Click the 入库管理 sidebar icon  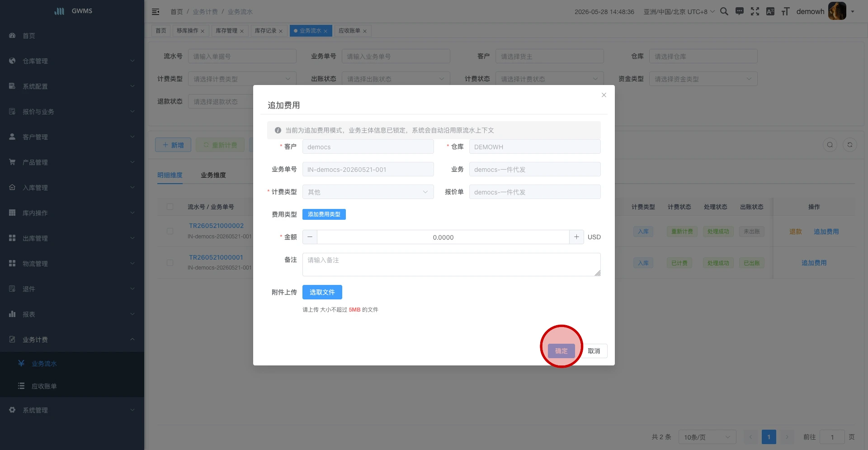click(12, 187)
